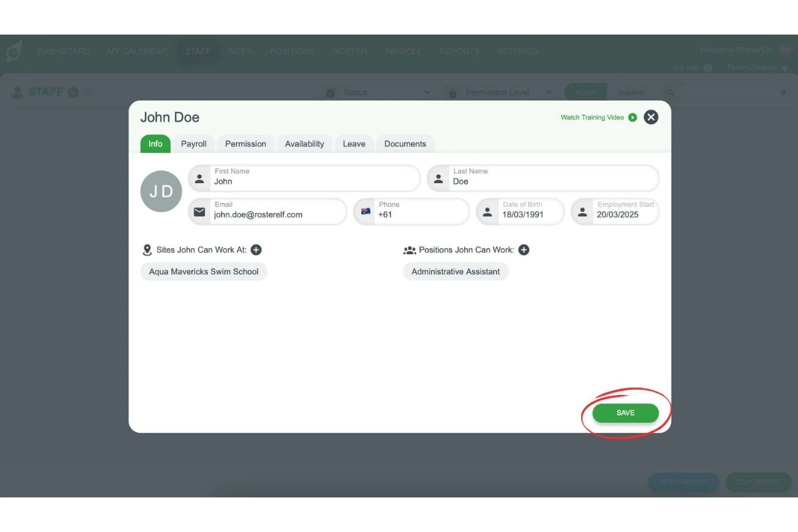Click the RosterElf logo in the background
The image size is (798, 532).
pos(14,51)
